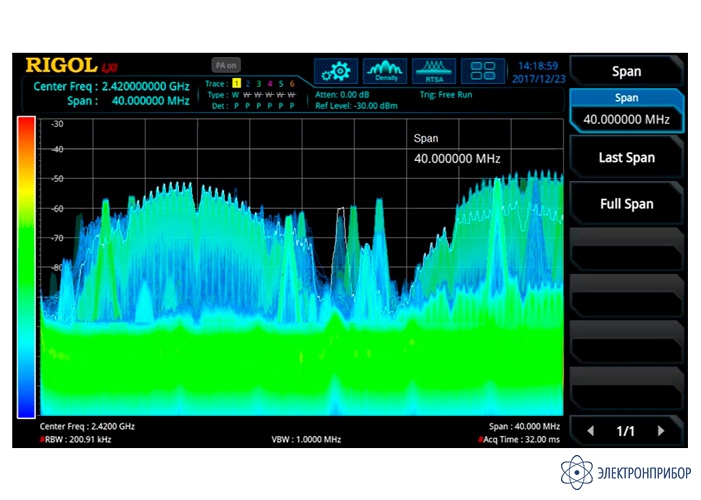Select the Acq Time 32.00 ms readout
The image size is (701, 500).
tap(520, 439)
